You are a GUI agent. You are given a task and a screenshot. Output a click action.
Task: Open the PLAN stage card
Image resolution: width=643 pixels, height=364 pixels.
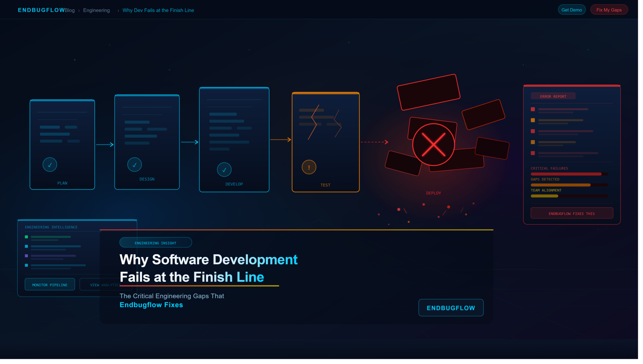coord(62,144)
